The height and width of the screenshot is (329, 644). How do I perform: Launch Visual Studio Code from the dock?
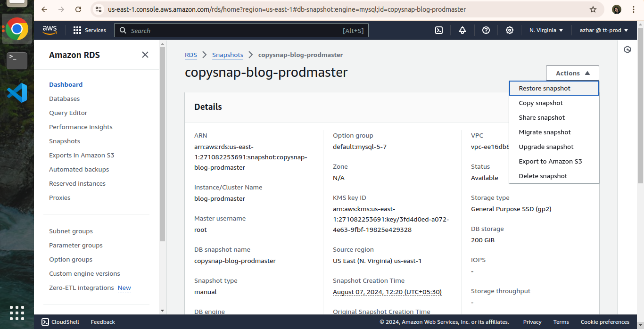pyautogui.click(x=17, y=92)
